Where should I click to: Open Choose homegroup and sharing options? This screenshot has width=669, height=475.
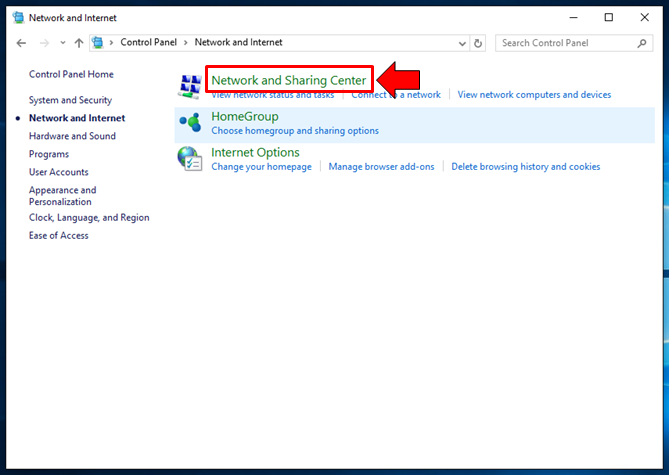click(295, 131)
